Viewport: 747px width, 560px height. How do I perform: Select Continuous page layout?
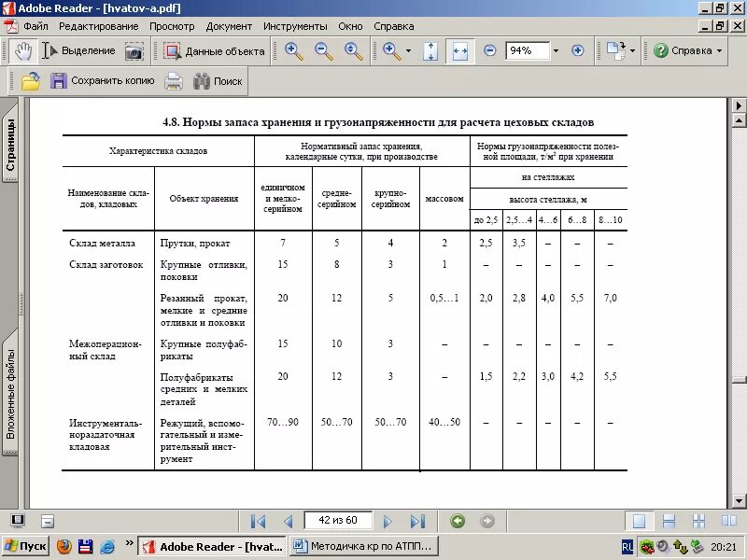(669, 521)
